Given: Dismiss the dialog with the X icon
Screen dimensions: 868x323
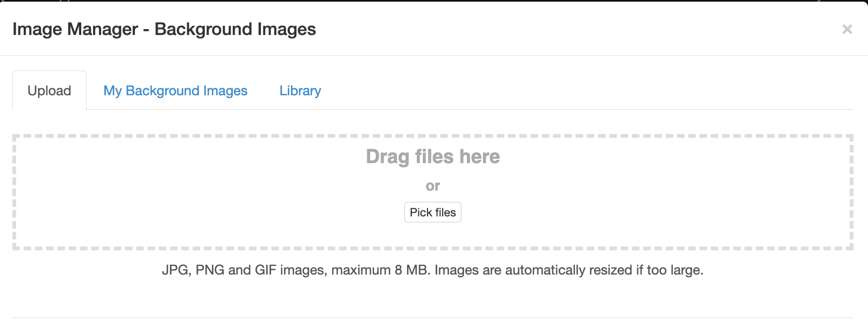Looking at the screenshot, I should [x=848, y=30].
